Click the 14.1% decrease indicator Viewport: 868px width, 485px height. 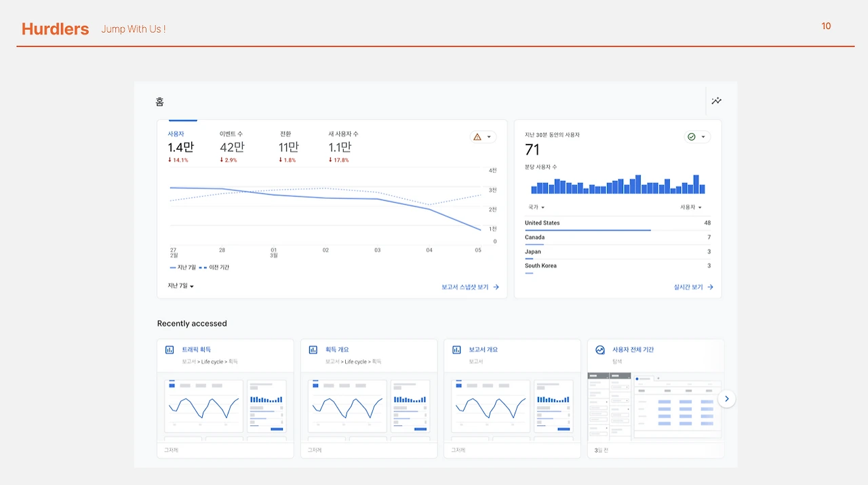[x=178, y=160]
